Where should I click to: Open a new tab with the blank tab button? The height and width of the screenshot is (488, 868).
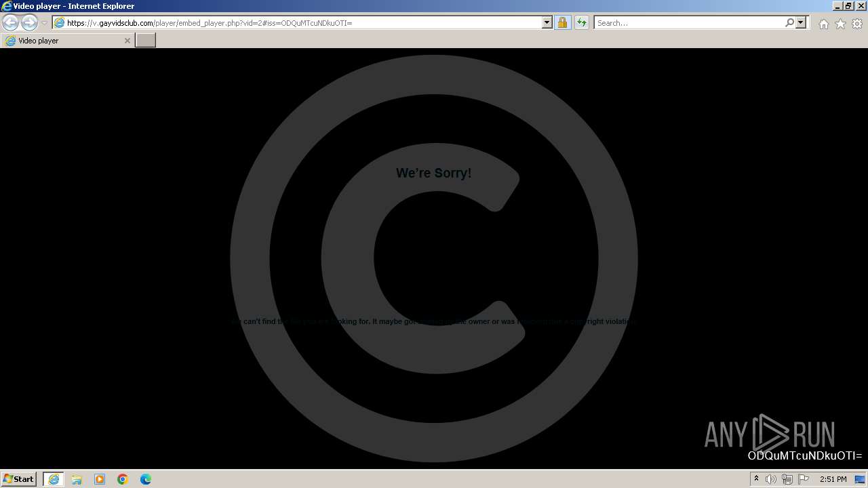point(146,41)
